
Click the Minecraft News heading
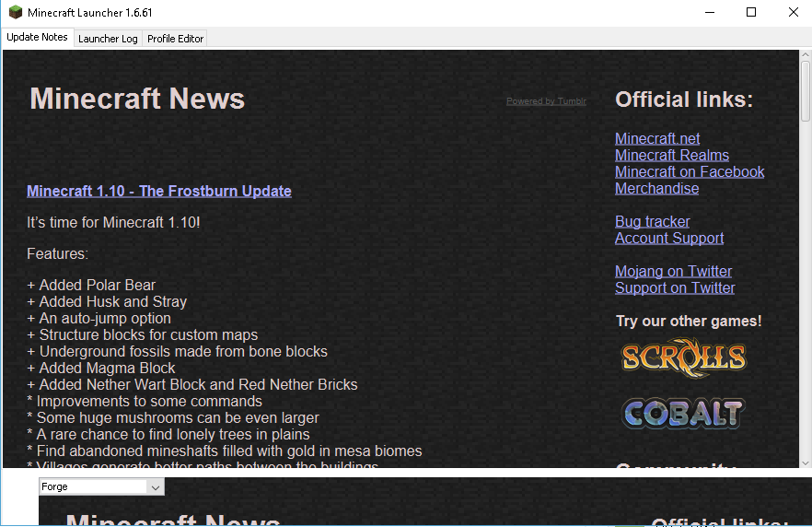click(137, 99)
